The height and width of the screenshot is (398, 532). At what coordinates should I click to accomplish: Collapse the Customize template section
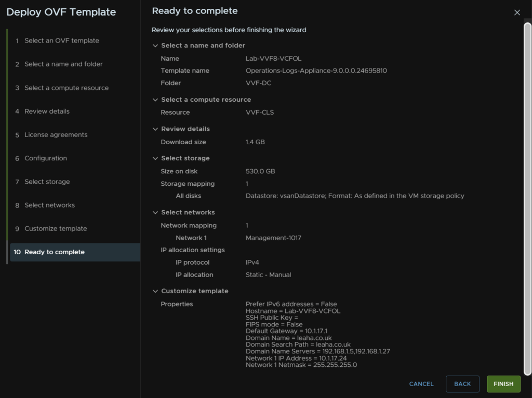tap(155, 291)
